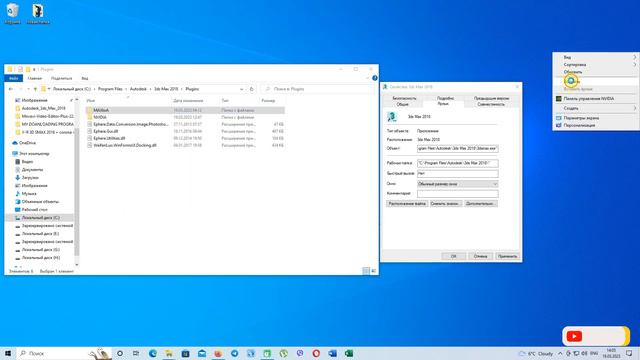Click the Объект target path field

(x=458, y=149)
